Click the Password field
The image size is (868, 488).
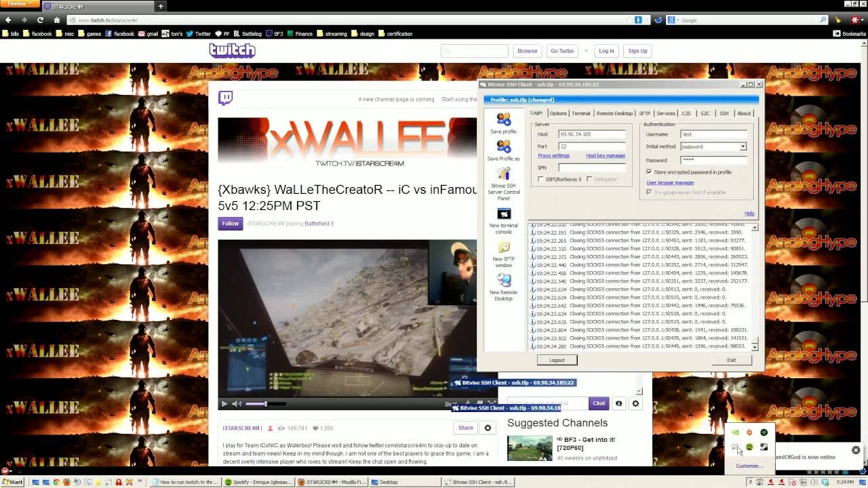tap(713, 160)
